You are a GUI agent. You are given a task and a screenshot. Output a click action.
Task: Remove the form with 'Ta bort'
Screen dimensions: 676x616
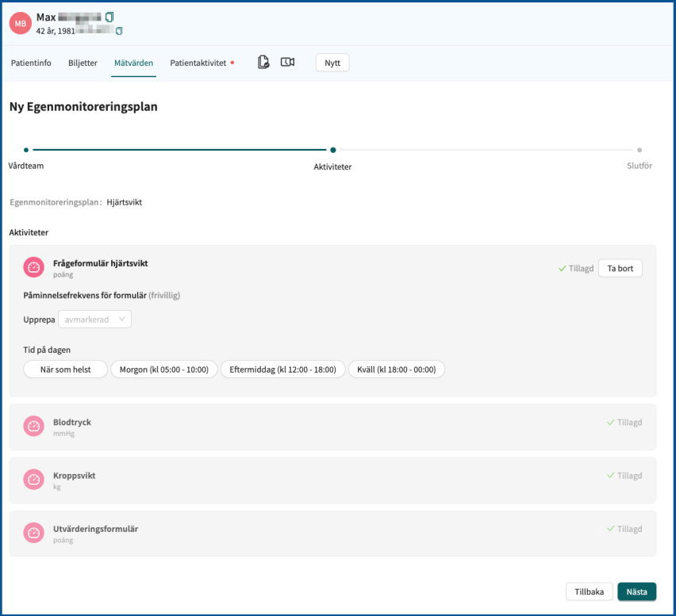[x=620, y=269]
